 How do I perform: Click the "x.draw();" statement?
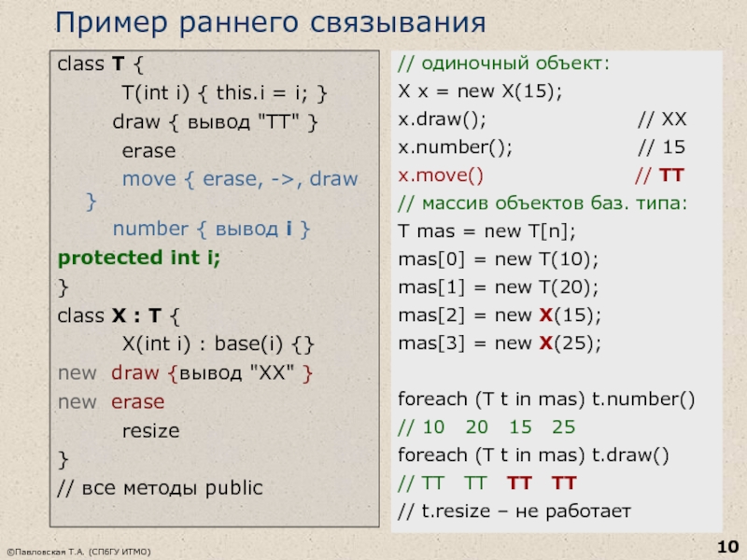[442, 119]
